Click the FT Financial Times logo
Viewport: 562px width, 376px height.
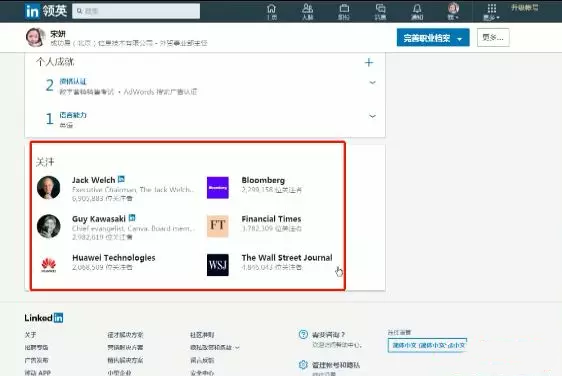[x=218, y=226]
